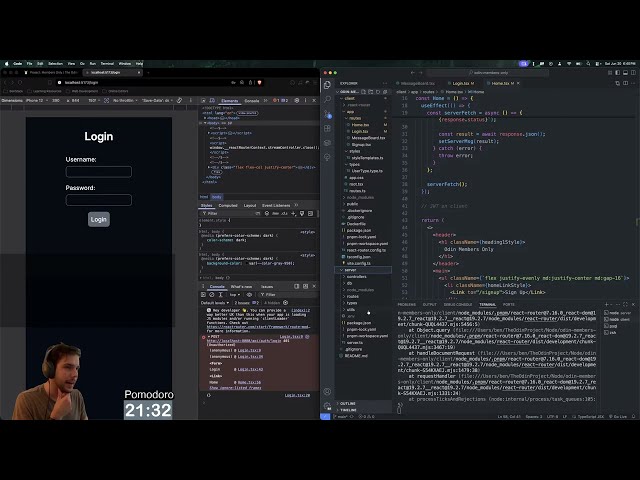Screen dimensions: 640x480
Task: Open the Terminal menu in macOS menu bar
Action: click(x=107, y=64)
